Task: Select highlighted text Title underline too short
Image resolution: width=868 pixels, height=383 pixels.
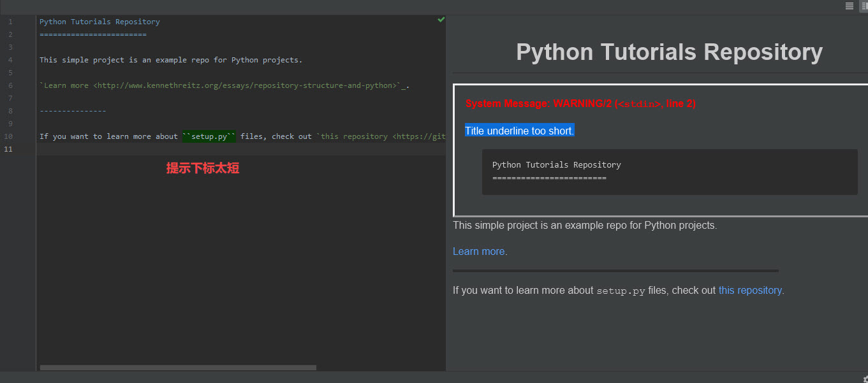Action: coord(519,131)
